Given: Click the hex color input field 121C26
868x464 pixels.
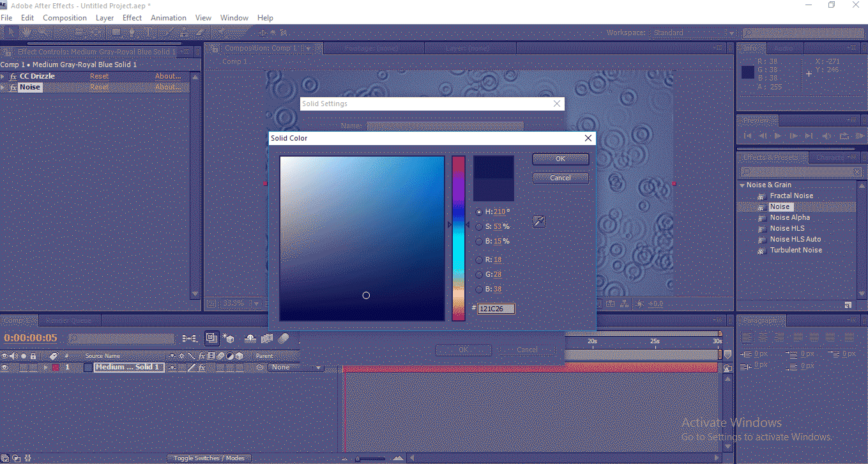Looking at the screenshot, I should coord(496,309).
